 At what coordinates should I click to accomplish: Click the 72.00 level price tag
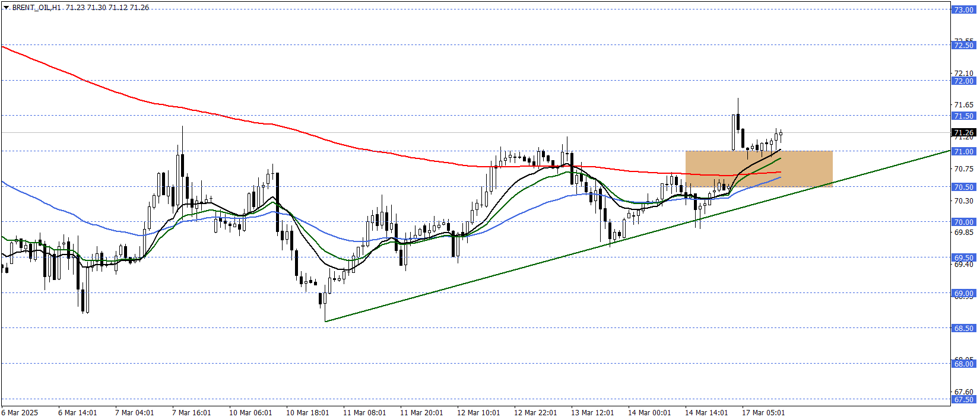click(x=963, y=81)
